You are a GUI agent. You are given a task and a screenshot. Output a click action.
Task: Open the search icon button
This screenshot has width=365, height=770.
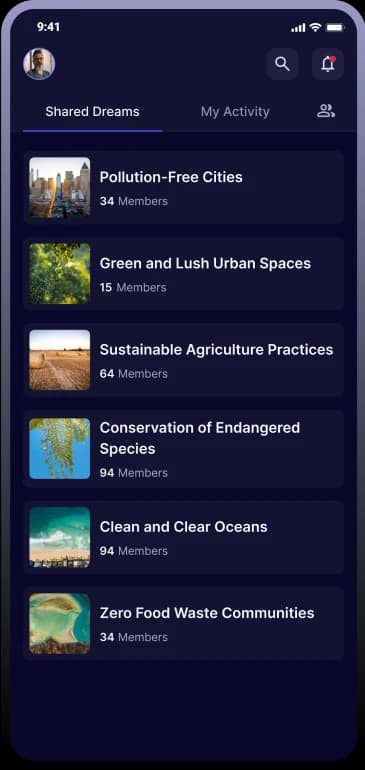[282, 64]
